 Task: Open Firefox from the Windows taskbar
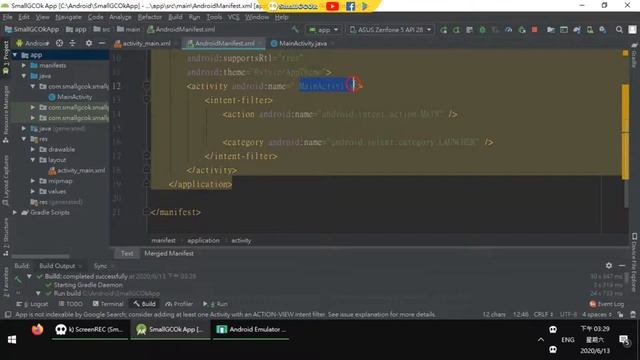pyautogui.click(x=37, y=329)
